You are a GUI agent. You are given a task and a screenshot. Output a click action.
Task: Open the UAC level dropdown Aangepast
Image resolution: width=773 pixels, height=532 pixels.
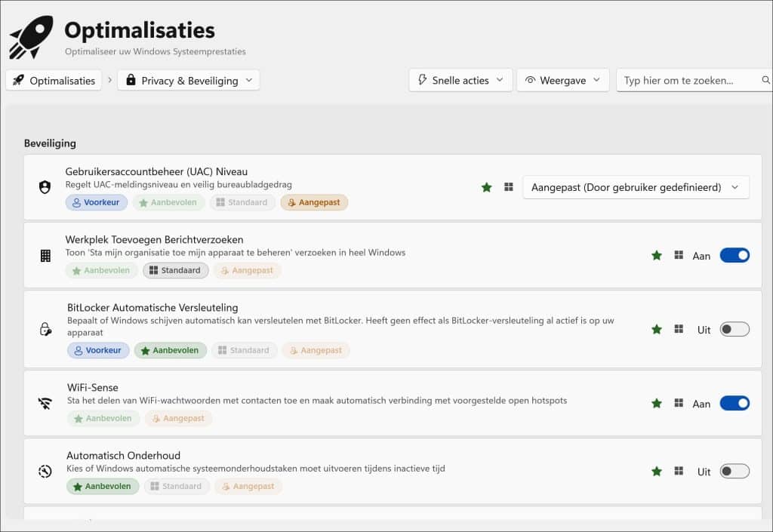[x=636, y=187]
